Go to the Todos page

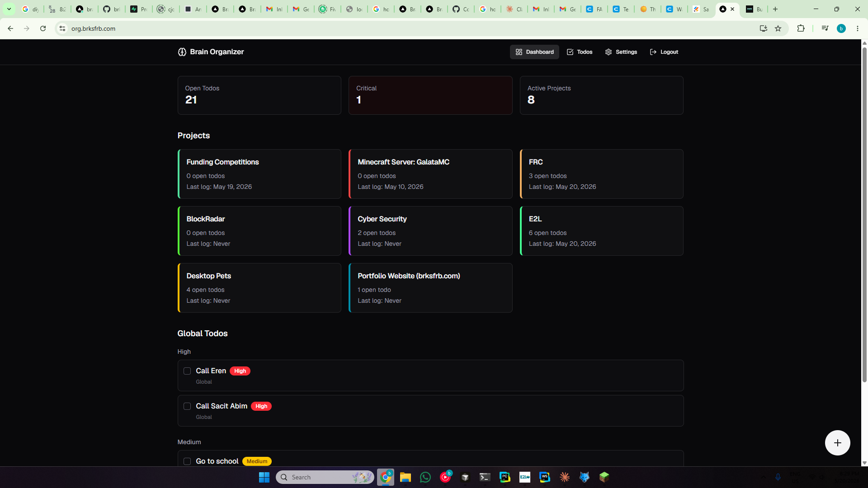click(579, 52)
